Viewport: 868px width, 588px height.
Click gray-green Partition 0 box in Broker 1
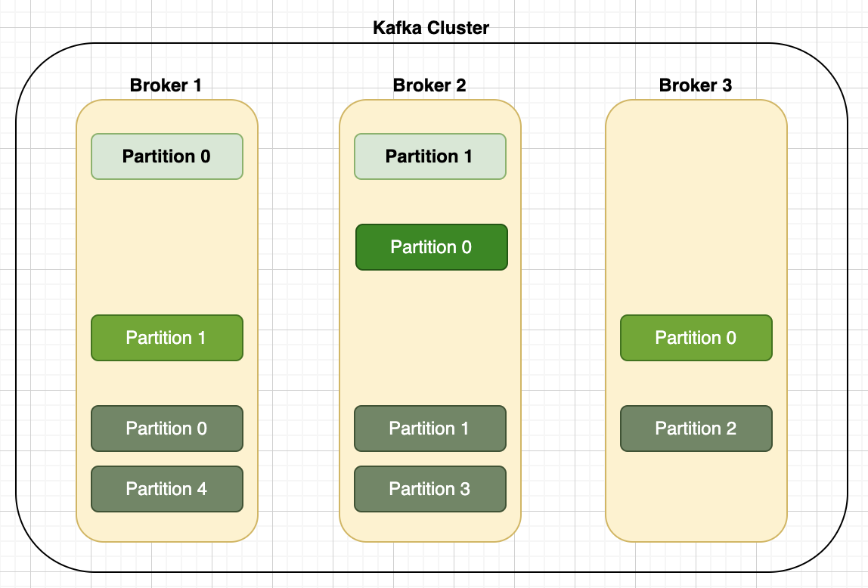pos(167,429)
